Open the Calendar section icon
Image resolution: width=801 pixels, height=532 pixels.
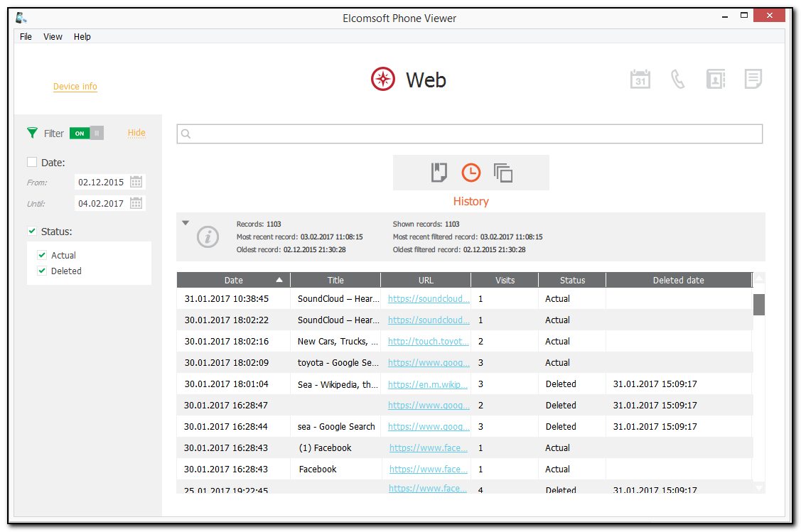point(640,80)
